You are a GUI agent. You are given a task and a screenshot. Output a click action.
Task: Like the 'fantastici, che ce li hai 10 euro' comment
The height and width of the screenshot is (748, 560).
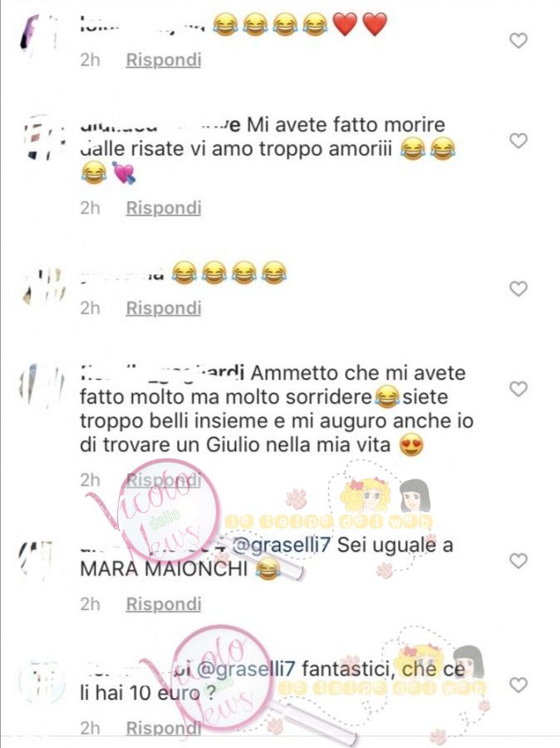[518, 685]
